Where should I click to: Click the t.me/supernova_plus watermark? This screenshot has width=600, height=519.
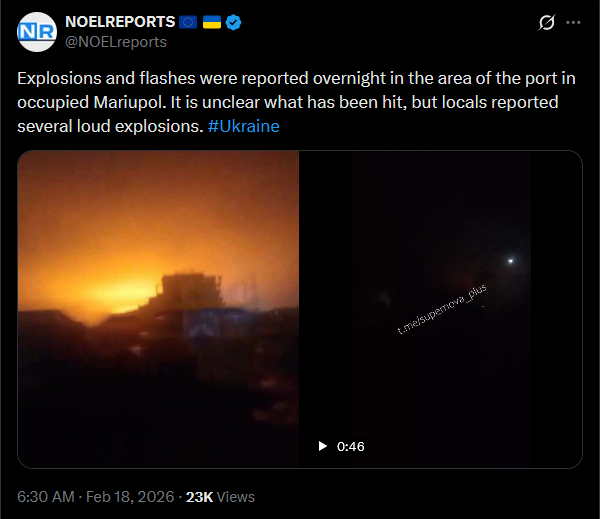click(x=442, y=309)
